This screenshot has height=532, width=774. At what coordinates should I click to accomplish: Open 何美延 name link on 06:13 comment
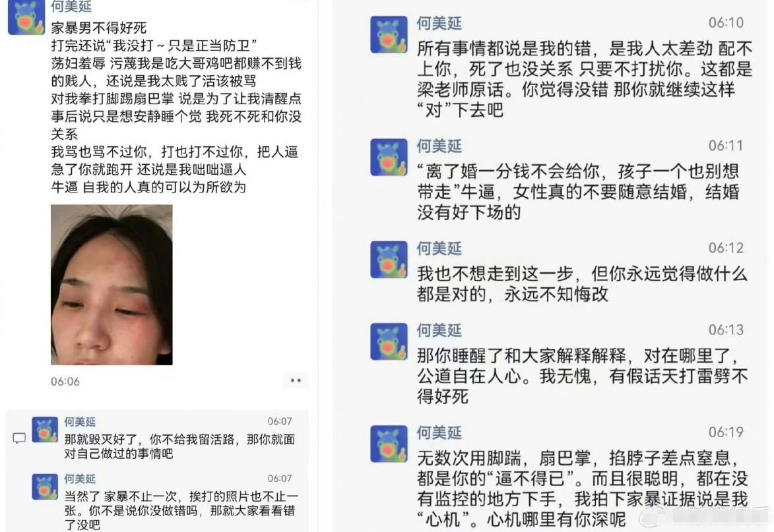click(x=439, y=330)
